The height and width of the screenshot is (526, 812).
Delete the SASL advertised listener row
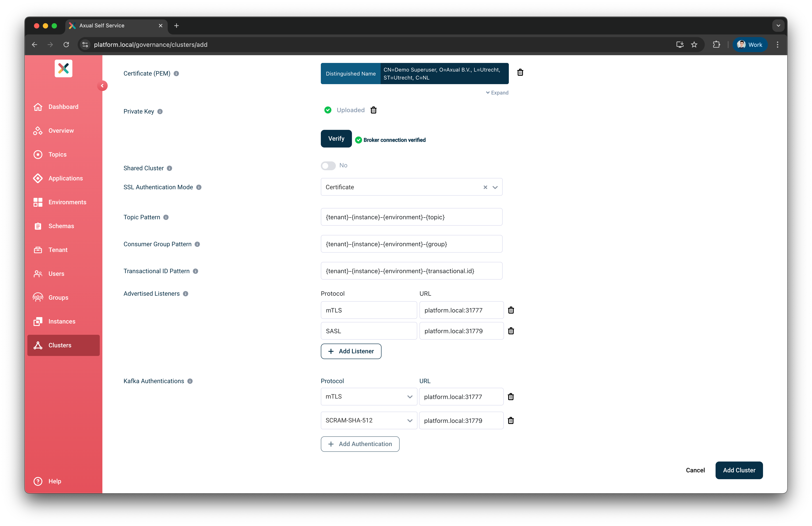point(511,331)
